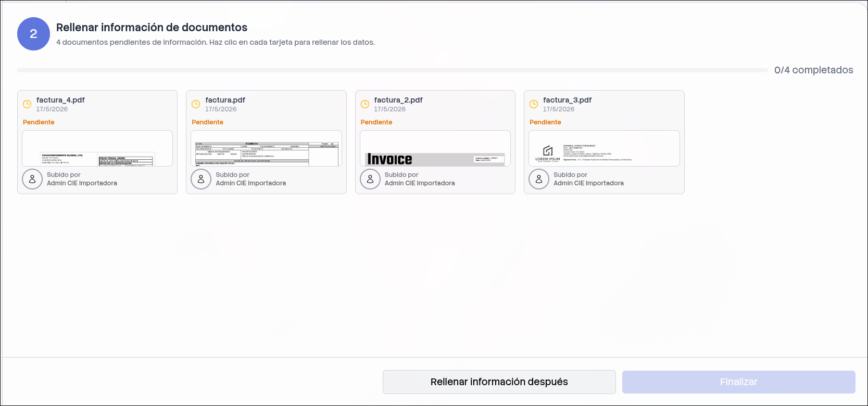Click the user avatar icon on factura_3.pdf card
This screenshot has width=868, height=406.
(x=539, y=179)
